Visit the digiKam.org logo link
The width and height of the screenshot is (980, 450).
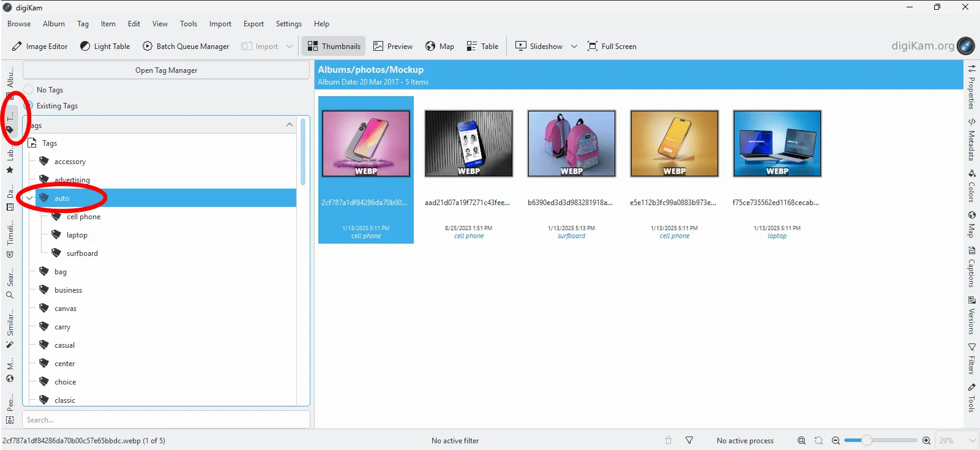pos(933,46)
